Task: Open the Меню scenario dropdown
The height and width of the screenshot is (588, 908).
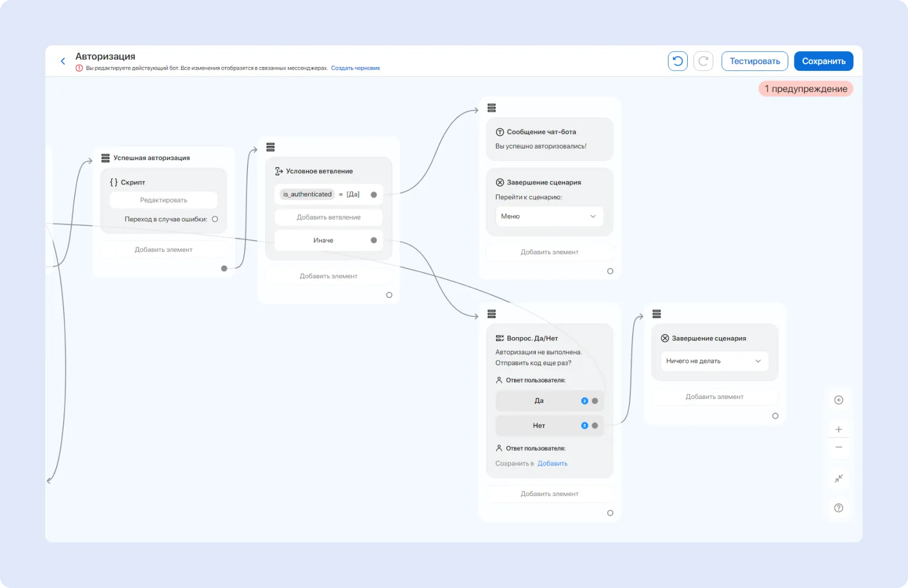Action: 549,216
